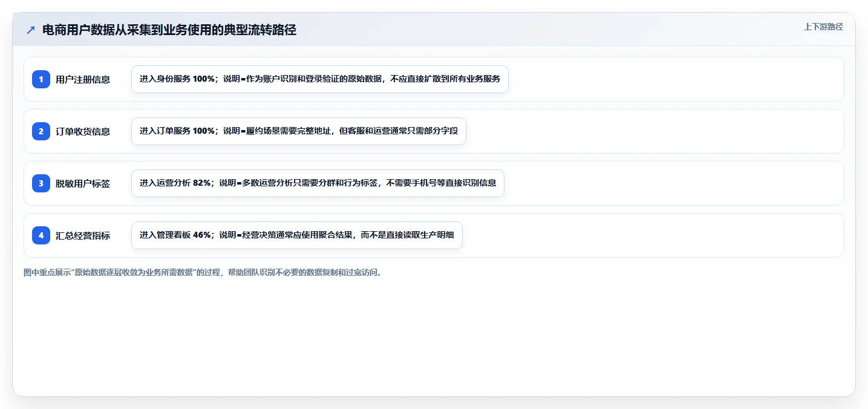This screenshot has height=409, width=868.
Task: Click the '上下游路径' label in header
Action: (823, 27)
